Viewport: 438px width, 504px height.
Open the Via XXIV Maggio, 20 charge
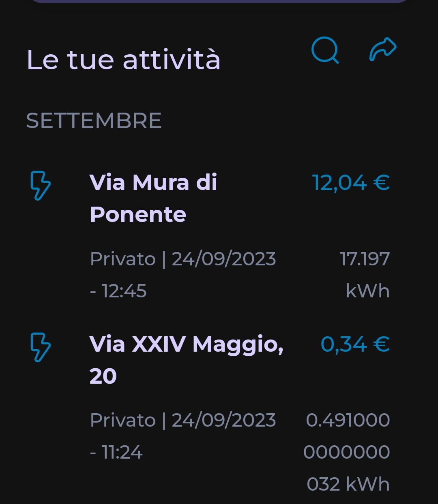(186, 344)
